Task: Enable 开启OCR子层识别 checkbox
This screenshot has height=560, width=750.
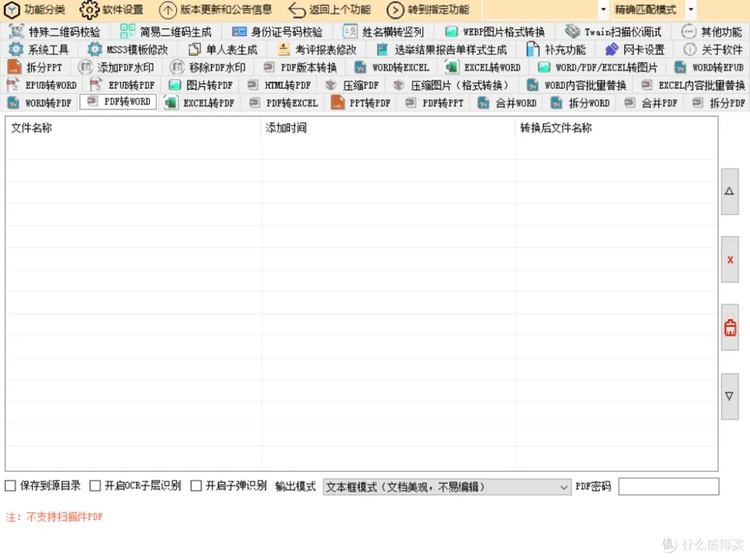Action: pyautogui.click(x=95, y=486)
